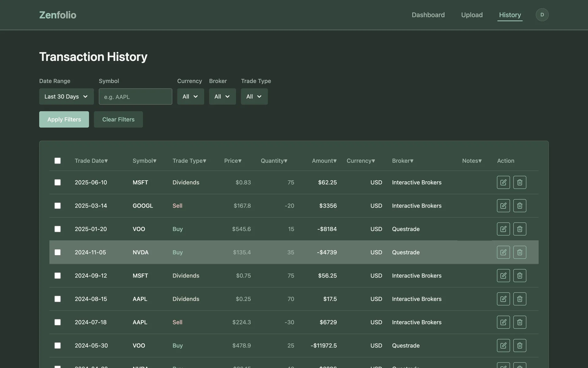Viewport: 588px width, 368px height.
Task: Delete the MSFT 2025-06-10 transaction
Action: pyautogui.click(x=520, y=182)
